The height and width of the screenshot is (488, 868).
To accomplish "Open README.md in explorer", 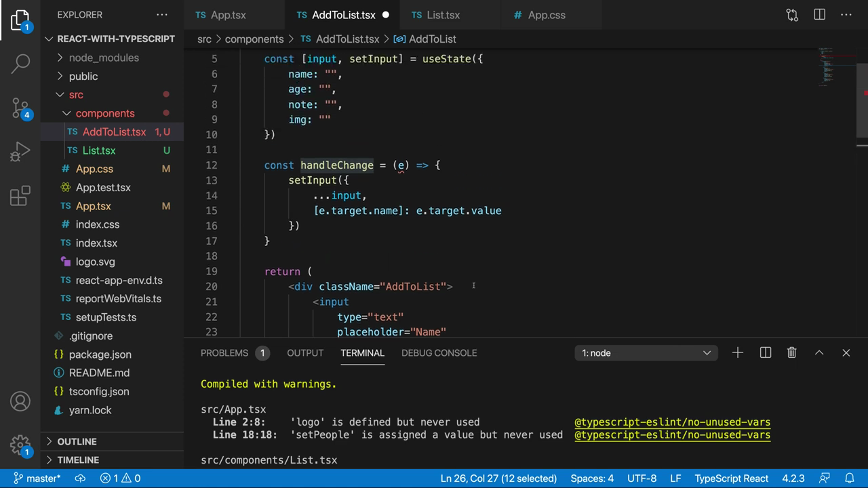I will point(113,373).
